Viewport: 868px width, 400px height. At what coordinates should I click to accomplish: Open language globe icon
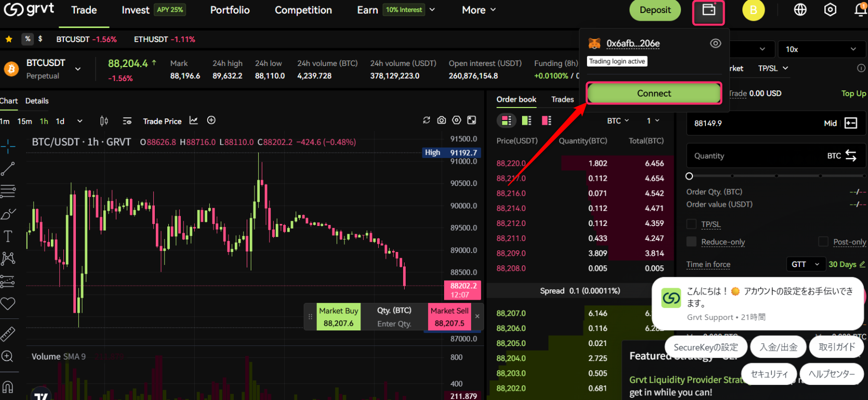click(800, 10)
